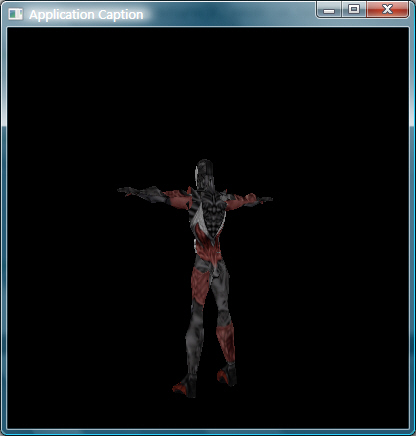416x436 pixels.
Task: Click the model's foot on the right
Action: tap(227, 375)
